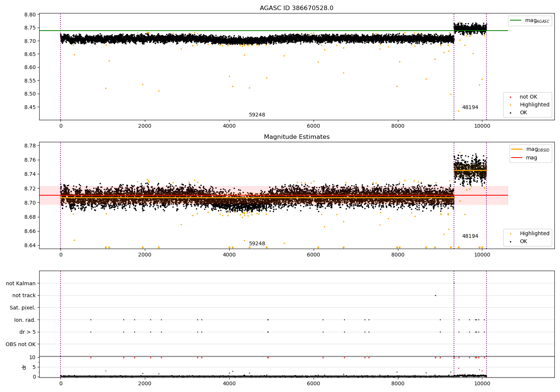Click the '8000' x-axis tick under Magnitude Estimates plot
Screen dimensions: 560x392
click(x=398, y=255)
